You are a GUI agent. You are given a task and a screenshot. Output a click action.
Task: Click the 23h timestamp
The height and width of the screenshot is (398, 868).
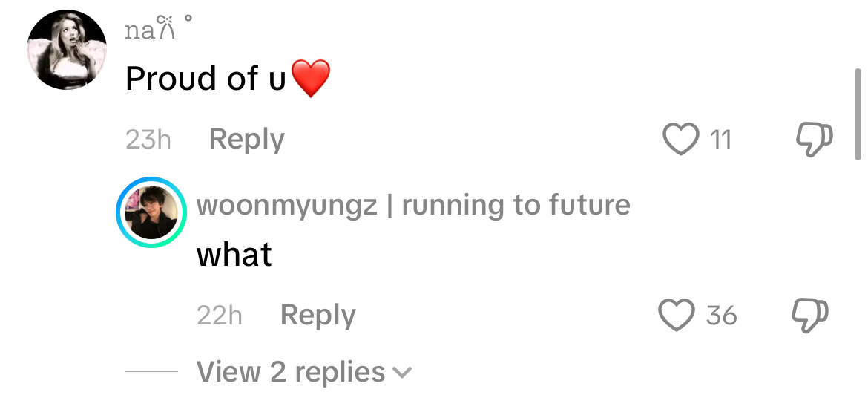pos(148,140)
